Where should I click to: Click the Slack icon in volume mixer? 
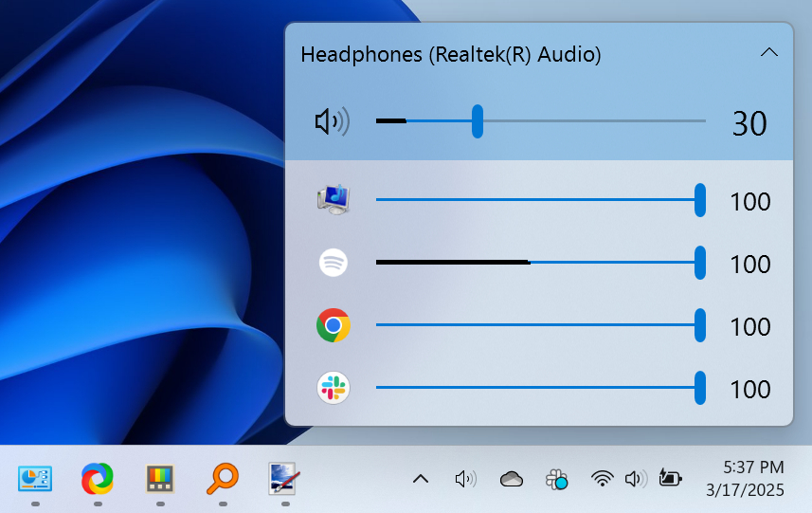pos(334,388)
